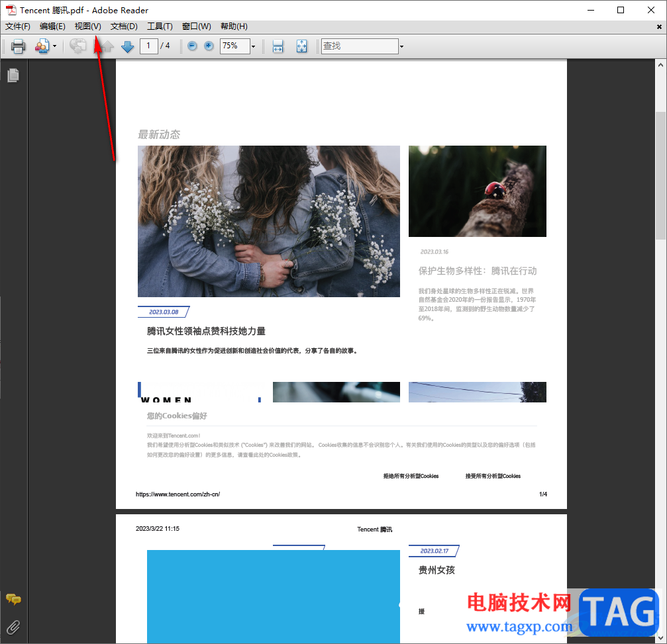
Task: Open the 工具(T) menu
Action: click(x=160, y=26)
